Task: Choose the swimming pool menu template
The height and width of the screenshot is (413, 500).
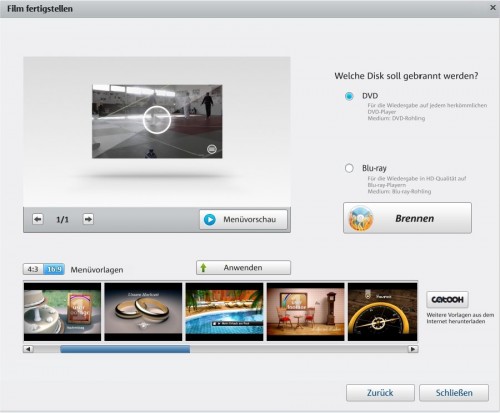Action: (x=224, y=312)
